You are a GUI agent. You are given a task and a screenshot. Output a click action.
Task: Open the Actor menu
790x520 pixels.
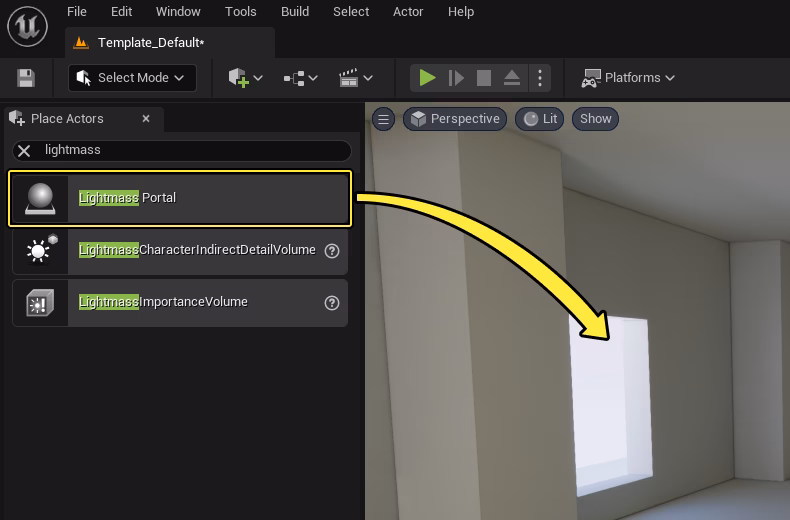(x=408, y=12)
